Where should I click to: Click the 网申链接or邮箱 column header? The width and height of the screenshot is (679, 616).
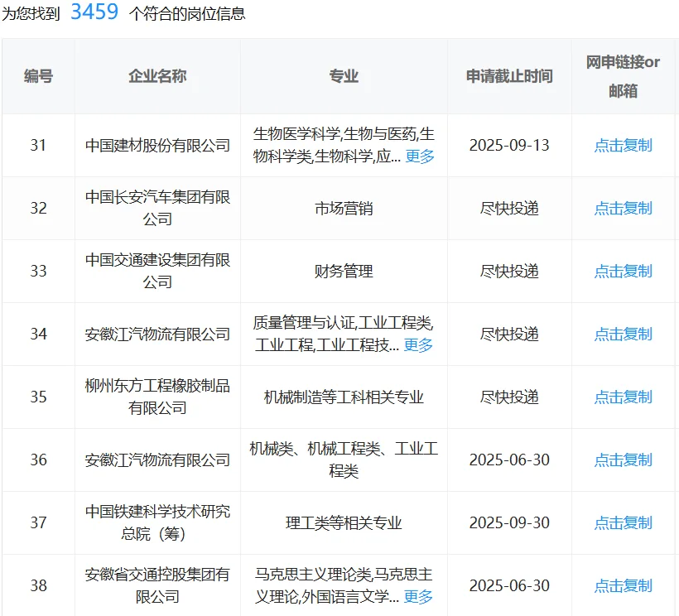[623, 77]
